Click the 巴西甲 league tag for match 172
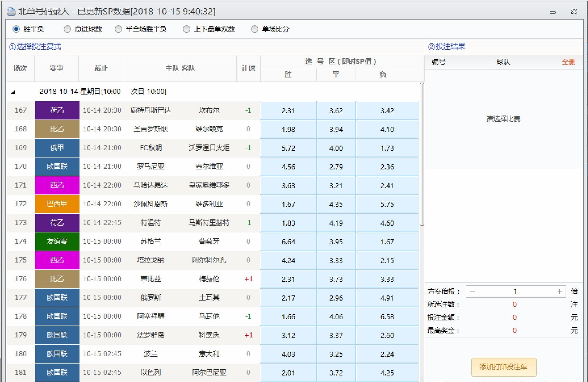 [x=57, y=204]
